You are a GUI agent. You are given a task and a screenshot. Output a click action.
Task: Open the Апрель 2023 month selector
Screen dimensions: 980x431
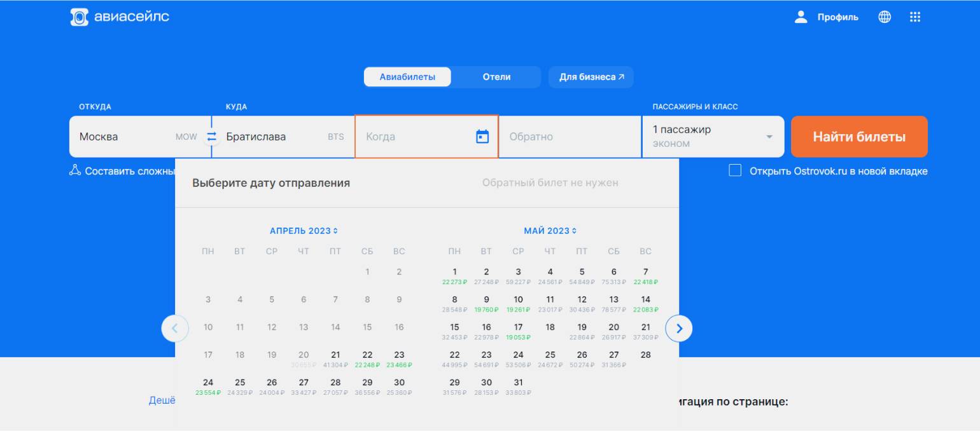(x=304, y=231)
